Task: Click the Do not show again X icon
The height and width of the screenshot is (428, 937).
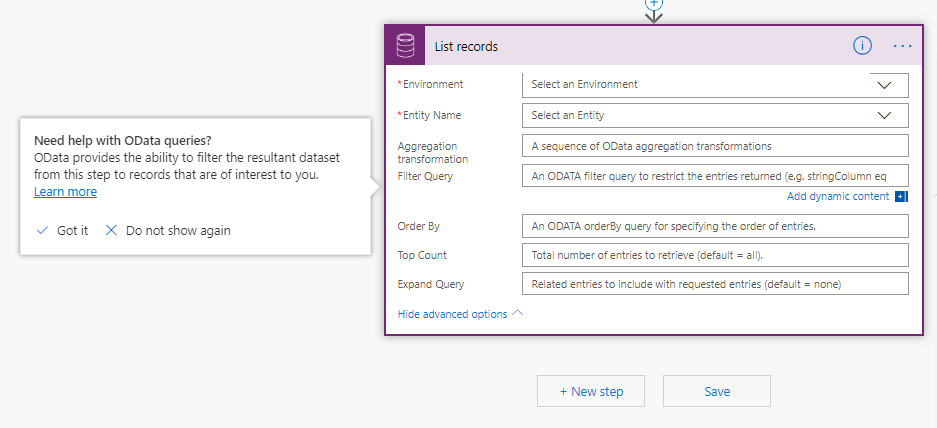Action: [x=111, y=231]
